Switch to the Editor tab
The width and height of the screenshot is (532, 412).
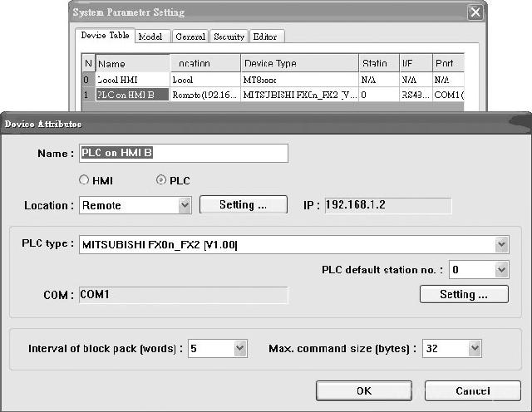(x=268, y=37)
